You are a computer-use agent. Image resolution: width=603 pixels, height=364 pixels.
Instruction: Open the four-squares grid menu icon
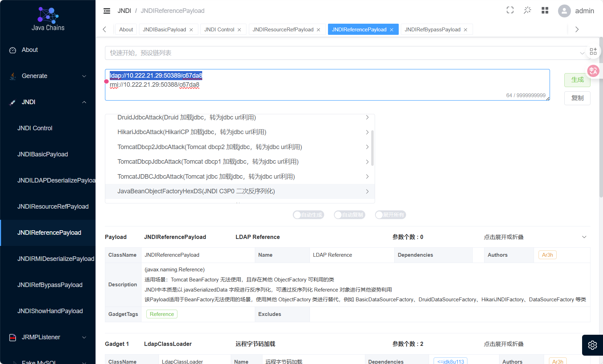tap(545, 10)
